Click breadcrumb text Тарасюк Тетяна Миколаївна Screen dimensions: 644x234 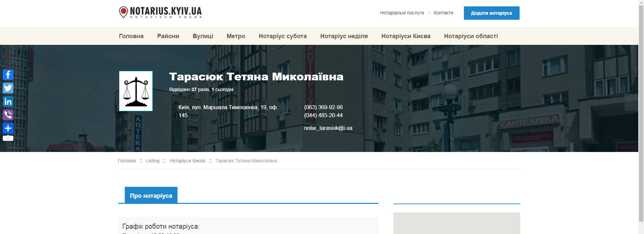[x=246, y=161]
